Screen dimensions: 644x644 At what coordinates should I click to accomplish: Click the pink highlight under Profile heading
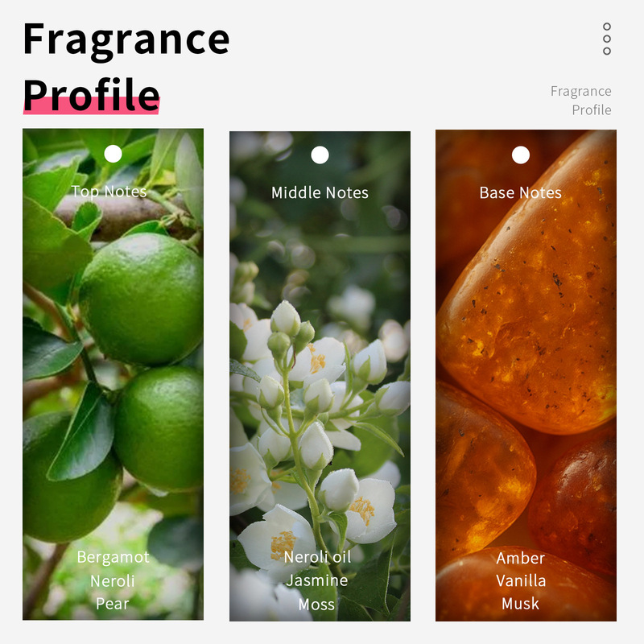(92, 106)
